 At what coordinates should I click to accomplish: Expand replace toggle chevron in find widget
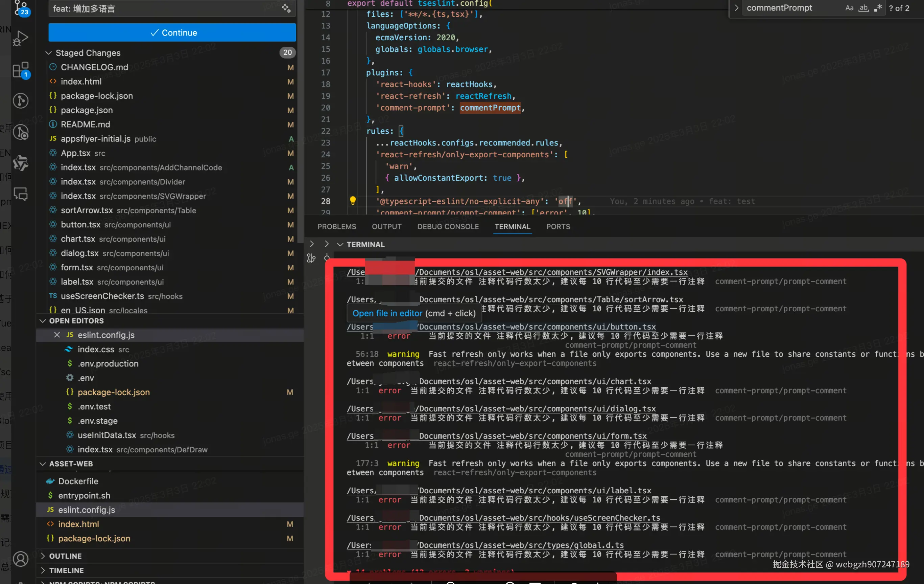coord(736,8)
